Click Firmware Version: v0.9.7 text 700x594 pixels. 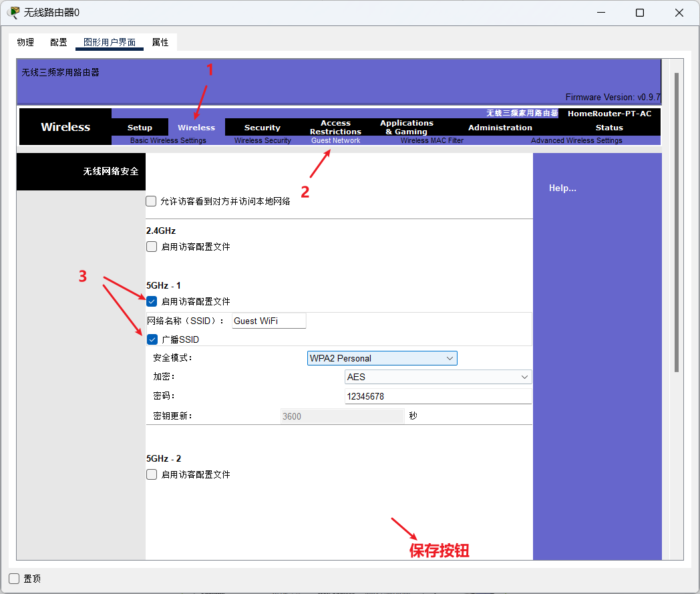pos(612,97)
